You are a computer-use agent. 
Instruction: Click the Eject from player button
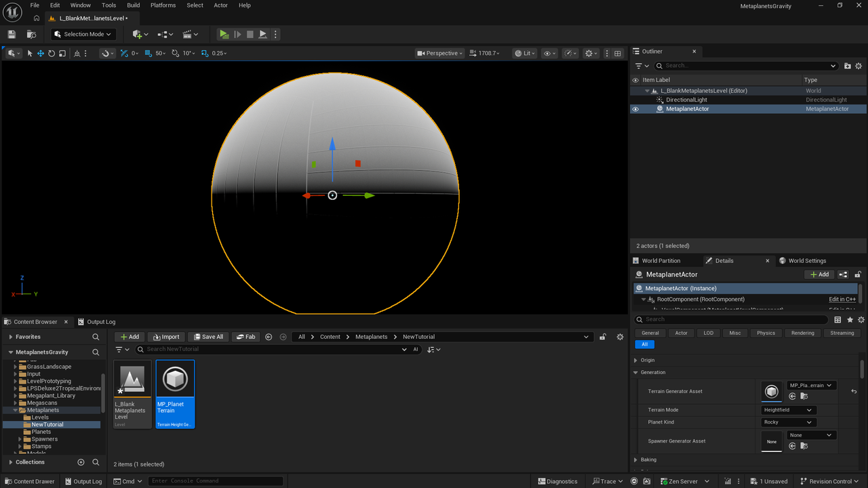pos(263,34)
